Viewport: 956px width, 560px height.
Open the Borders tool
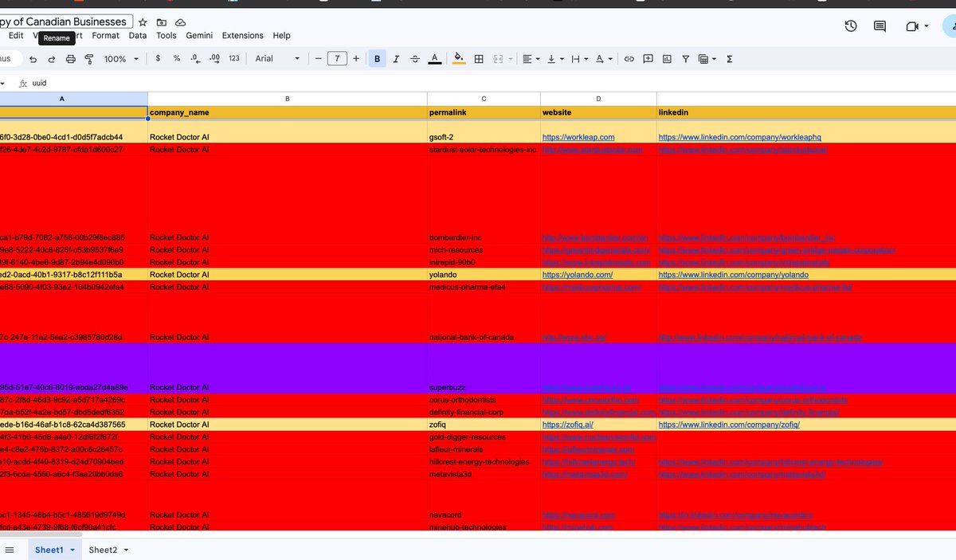pos(479,59)
